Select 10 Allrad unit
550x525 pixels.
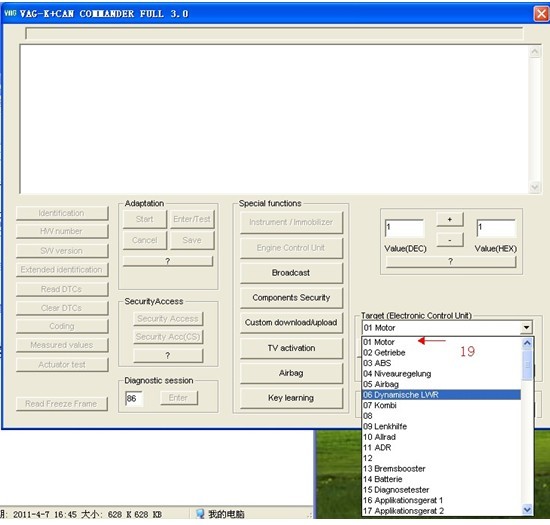pos(442,437)
